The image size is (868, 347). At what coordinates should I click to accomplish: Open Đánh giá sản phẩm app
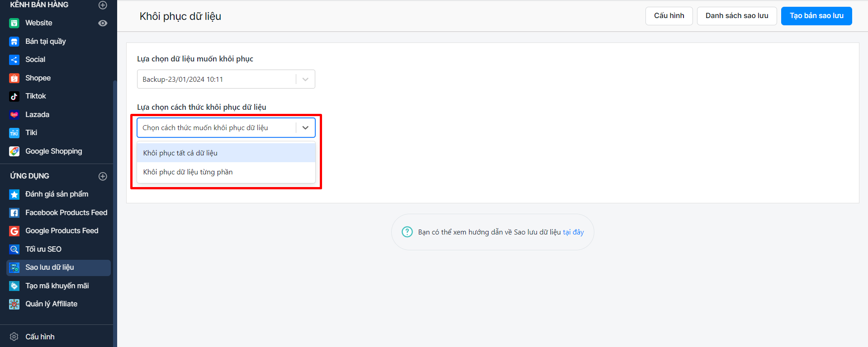tap(57, 194)
